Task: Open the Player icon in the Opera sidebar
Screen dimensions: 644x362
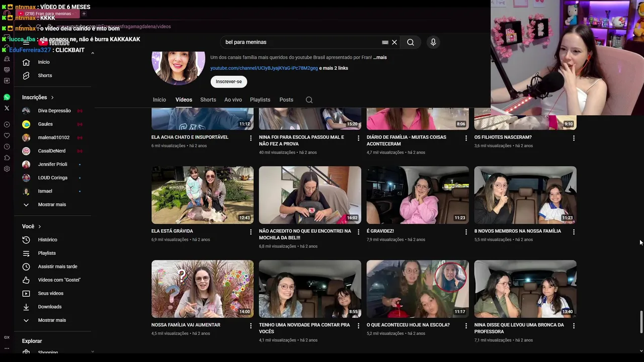Action: click(x=7, y=124)
